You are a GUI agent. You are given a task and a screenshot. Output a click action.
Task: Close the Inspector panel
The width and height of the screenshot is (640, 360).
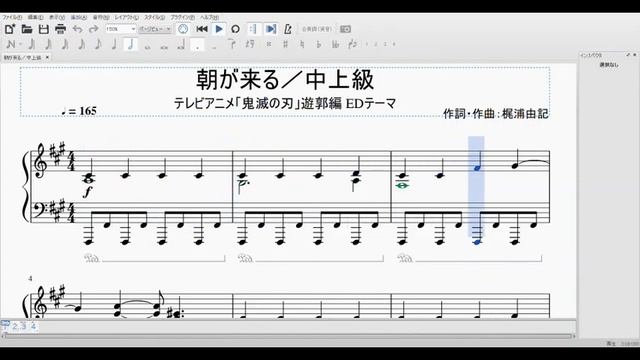click(x=635, y=55)
